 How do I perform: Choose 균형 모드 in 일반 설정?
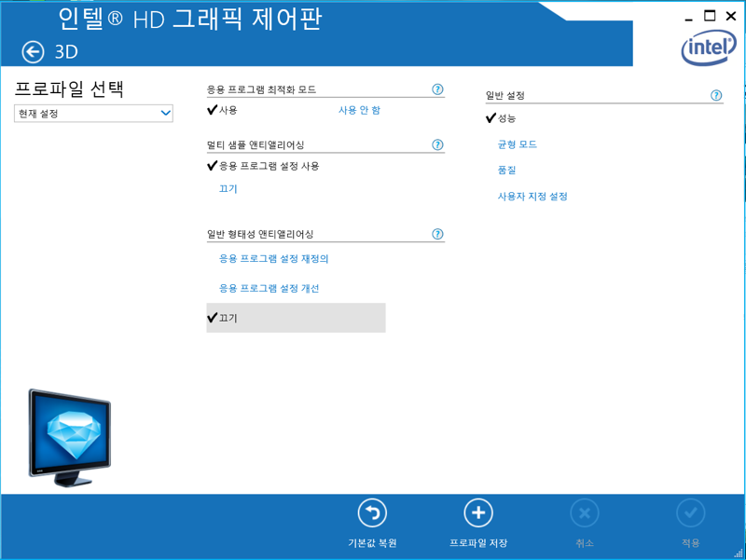point(518,144)
